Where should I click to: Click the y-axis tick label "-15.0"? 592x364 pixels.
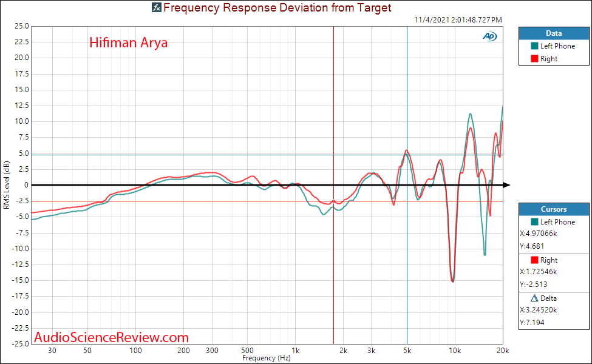(x=21, y=280)
